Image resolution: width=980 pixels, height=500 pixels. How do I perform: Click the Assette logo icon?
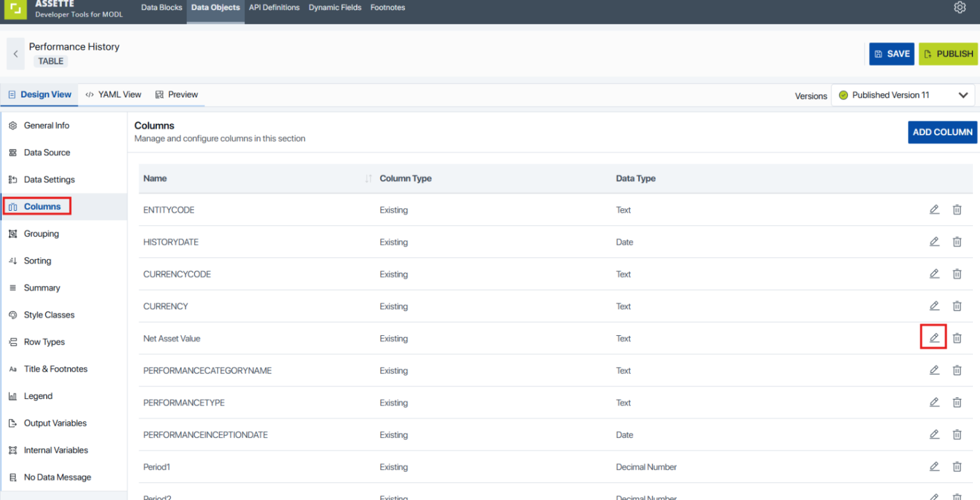point(15,8)
